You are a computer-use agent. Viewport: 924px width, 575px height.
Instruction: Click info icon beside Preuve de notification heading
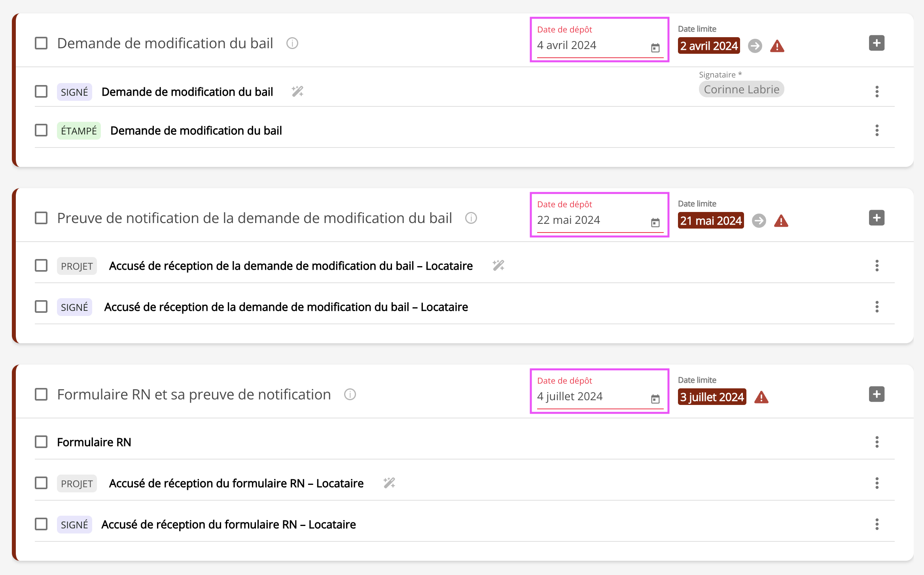point(471,218)
